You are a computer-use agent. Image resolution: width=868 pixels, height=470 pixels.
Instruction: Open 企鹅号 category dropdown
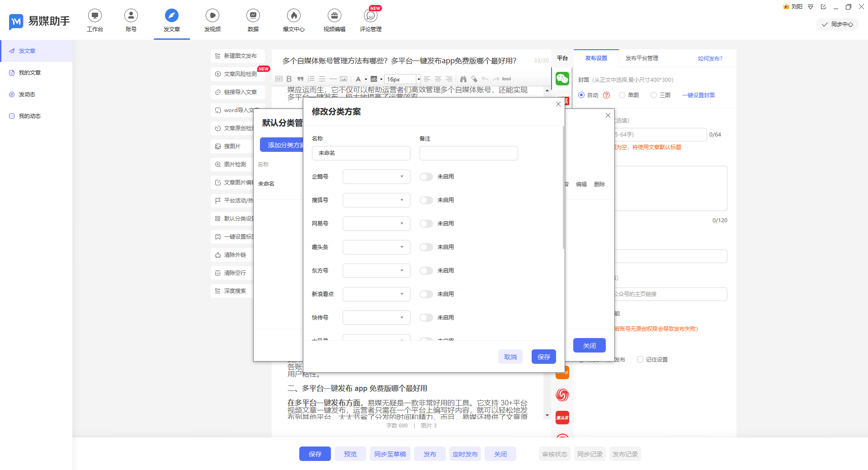tap(377, 177)
